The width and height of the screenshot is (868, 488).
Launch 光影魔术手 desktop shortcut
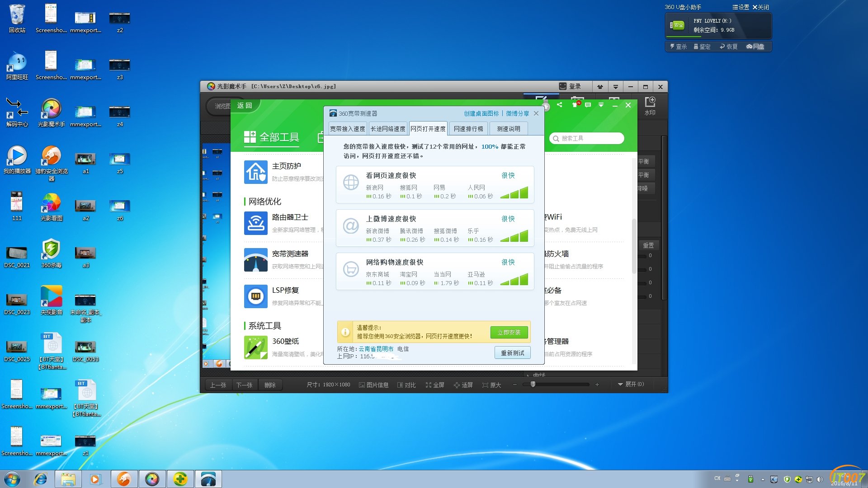pyautogui.click(x=51, y=112)
